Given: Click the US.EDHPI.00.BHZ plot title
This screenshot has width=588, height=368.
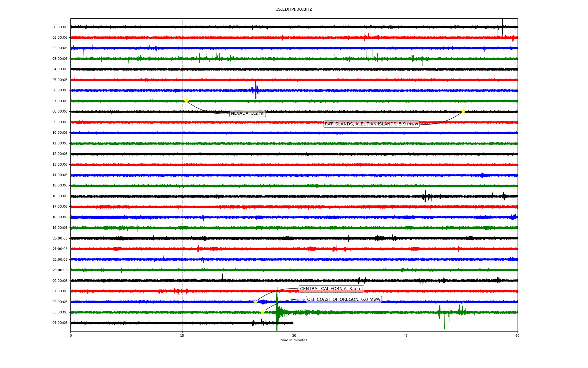Looking at the screenshot, I should [294, 10].
